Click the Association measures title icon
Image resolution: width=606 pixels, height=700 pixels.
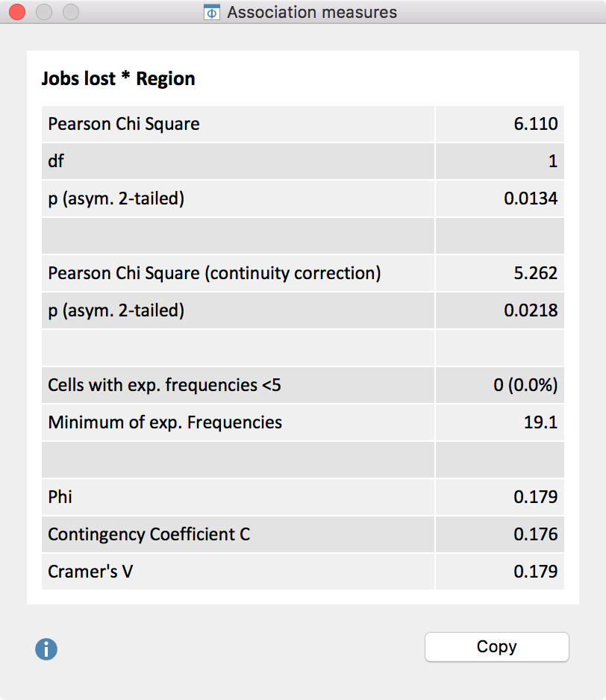tap(212, 13)
